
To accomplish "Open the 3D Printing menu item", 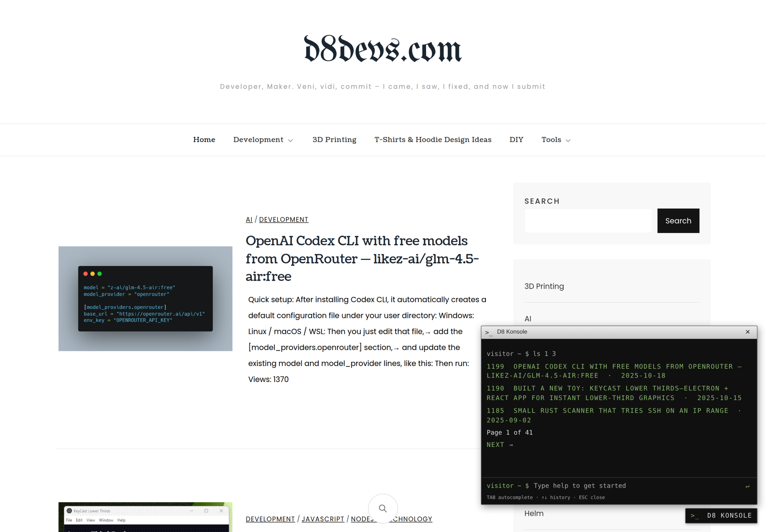I will [334, 140].
